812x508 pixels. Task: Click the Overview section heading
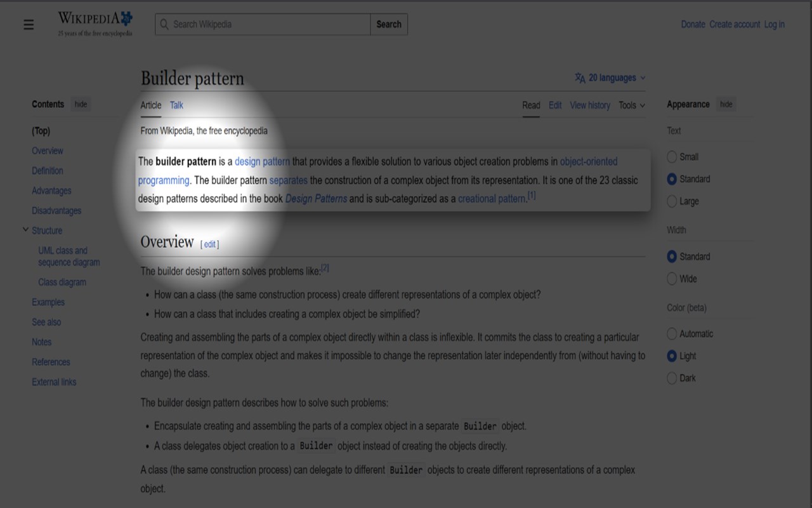point(167,242)
